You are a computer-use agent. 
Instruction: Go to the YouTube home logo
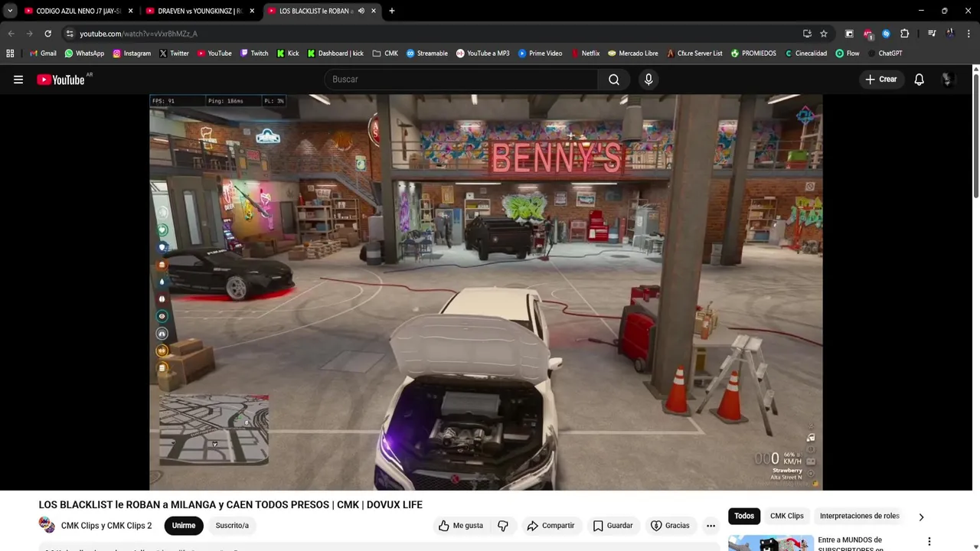click(x=60, y=80)
